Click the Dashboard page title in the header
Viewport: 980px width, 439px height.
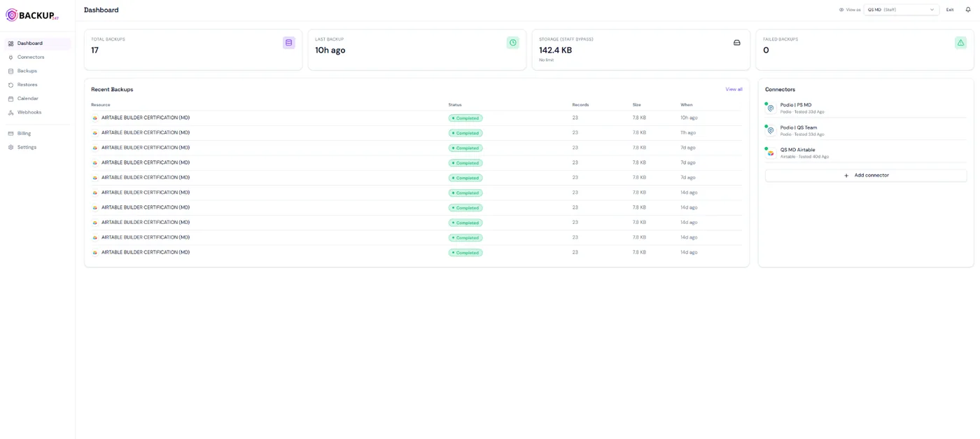click(x=101, y=10)
